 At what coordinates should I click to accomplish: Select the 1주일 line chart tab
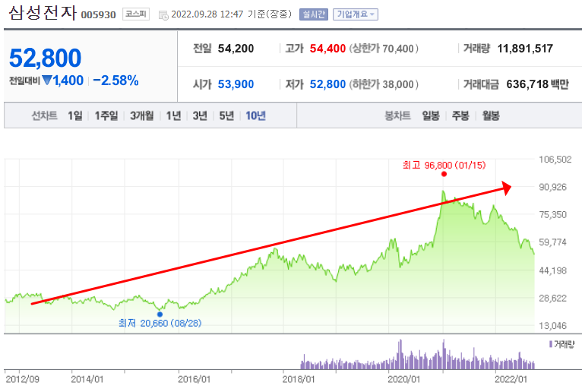(106, 115)
